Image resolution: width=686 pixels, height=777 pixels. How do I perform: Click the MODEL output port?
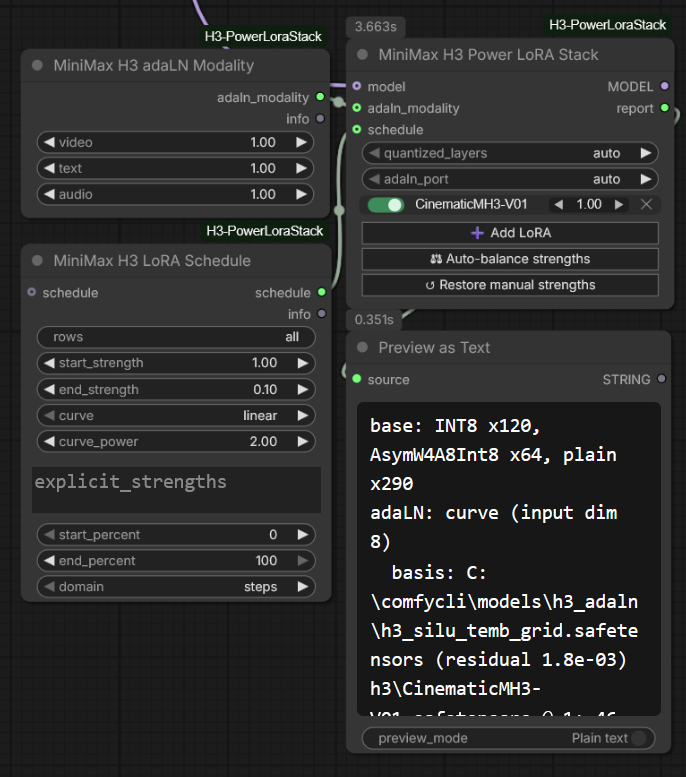click(x=665, y=86)
